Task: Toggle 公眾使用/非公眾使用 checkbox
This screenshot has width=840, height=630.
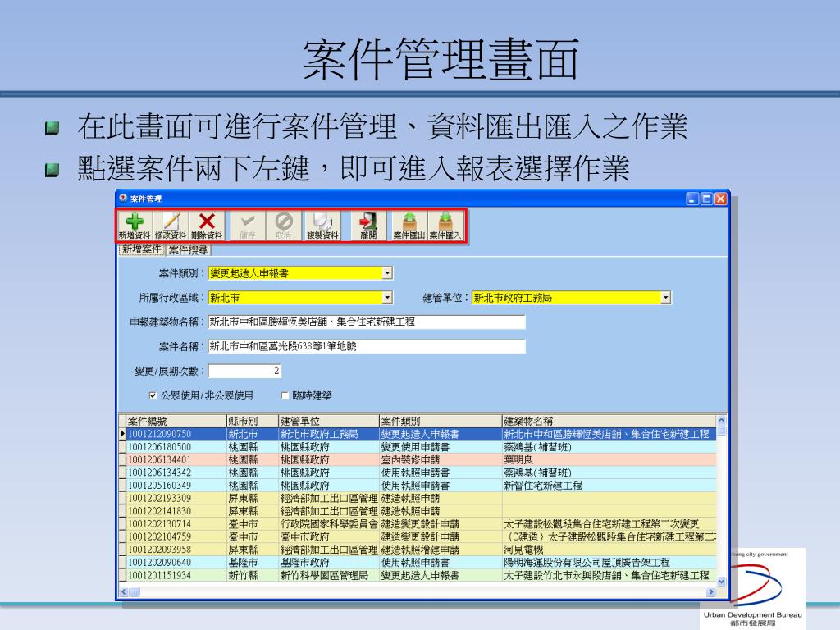Action: click(153, 396)
